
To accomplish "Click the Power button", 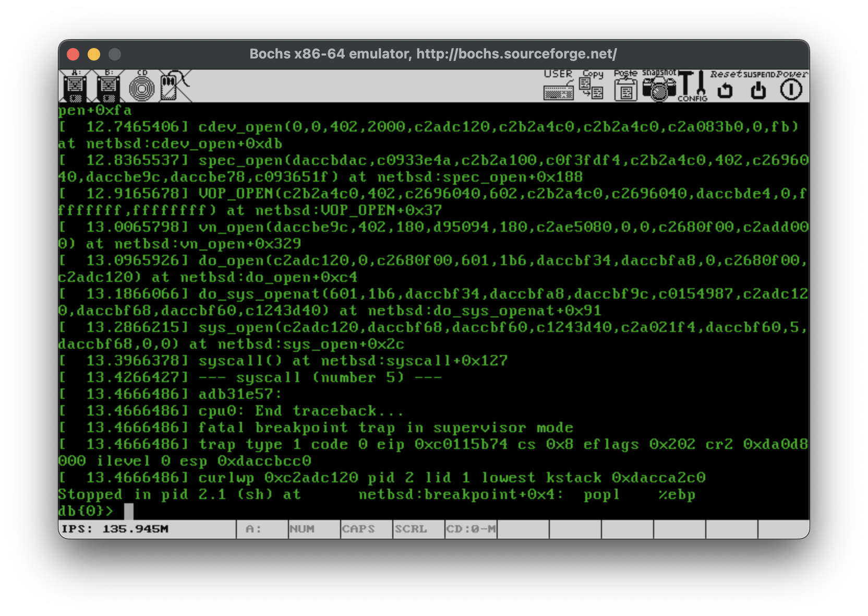I will [x=791, y=85].
